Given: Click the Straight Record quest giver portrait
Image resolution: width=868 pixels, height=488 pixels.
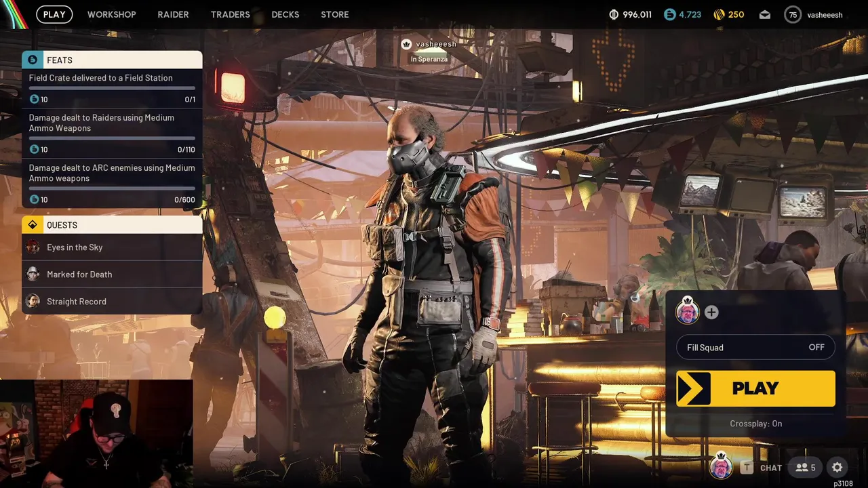Looking at the screenshot, I should click(33, 301).
